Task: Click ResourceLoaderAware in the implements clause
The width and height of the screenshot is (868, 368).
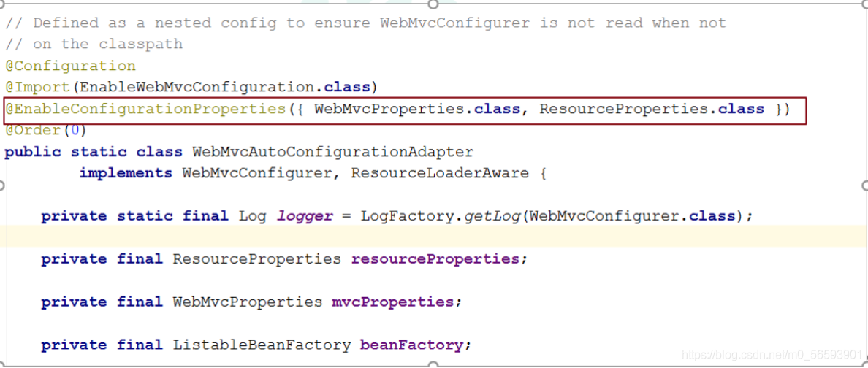Action: (x=440, y=173)
